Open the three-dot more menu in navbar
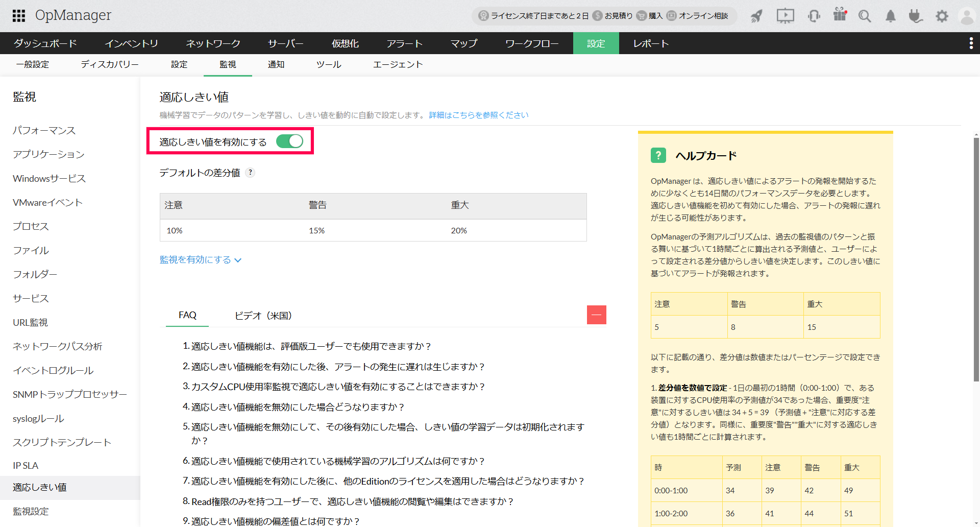The height and width of the screenshot is (527, 980). (971, 43)
